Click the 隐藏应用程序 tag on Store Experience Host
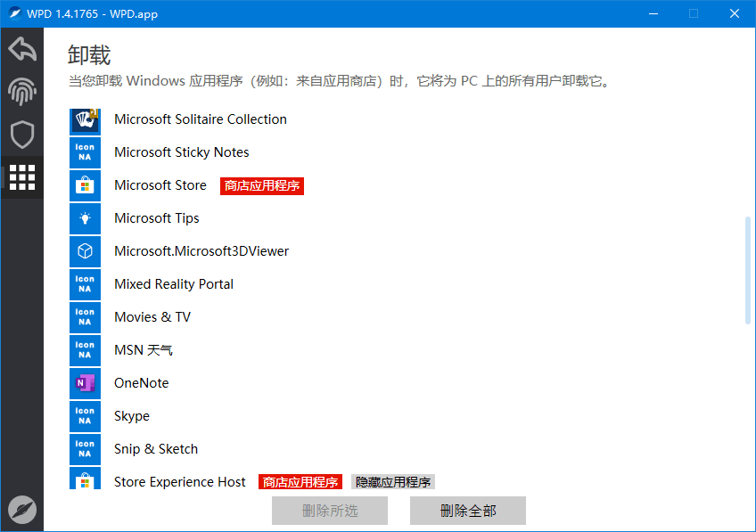 pyautogui.click(x=393, y=481)
